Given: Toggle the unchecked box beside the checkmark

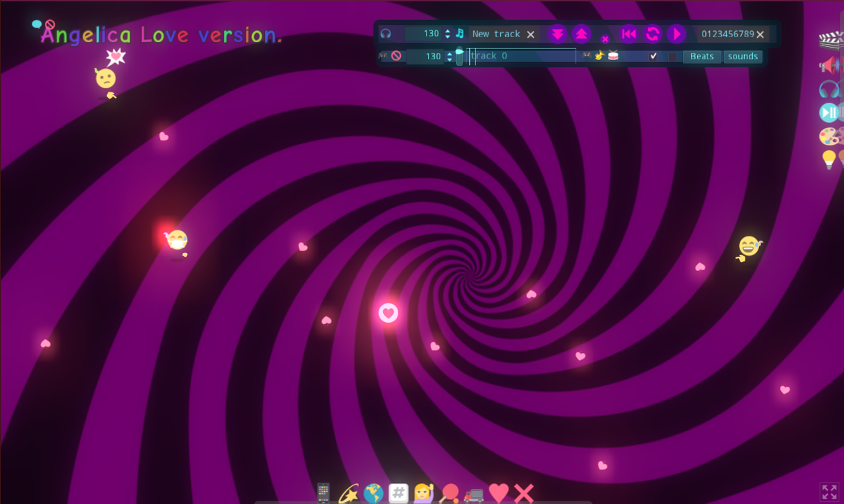Looking at the screenshot, I should tap(672, 57).
